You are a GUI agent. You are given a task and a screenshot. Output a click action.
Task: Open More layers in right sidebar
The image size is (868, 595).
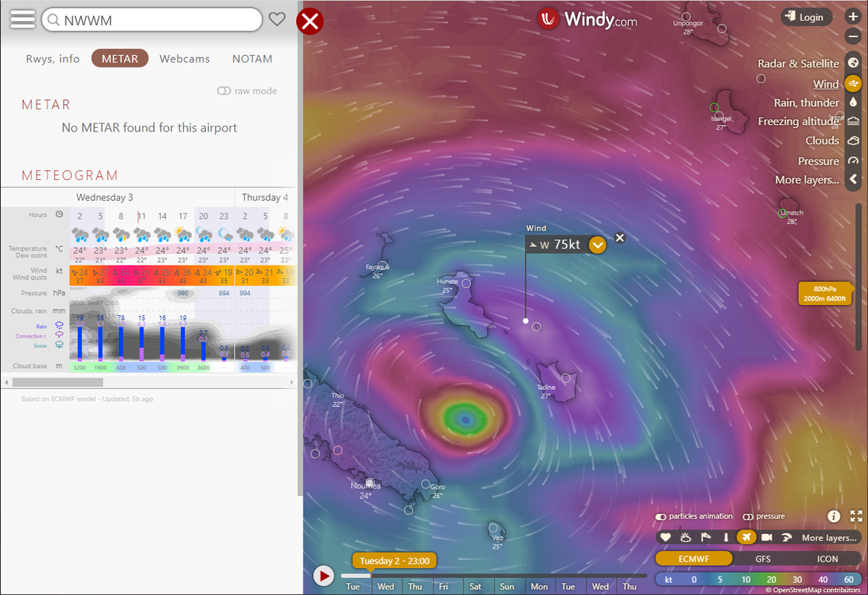pyautogui.click(x=806, y=180)
